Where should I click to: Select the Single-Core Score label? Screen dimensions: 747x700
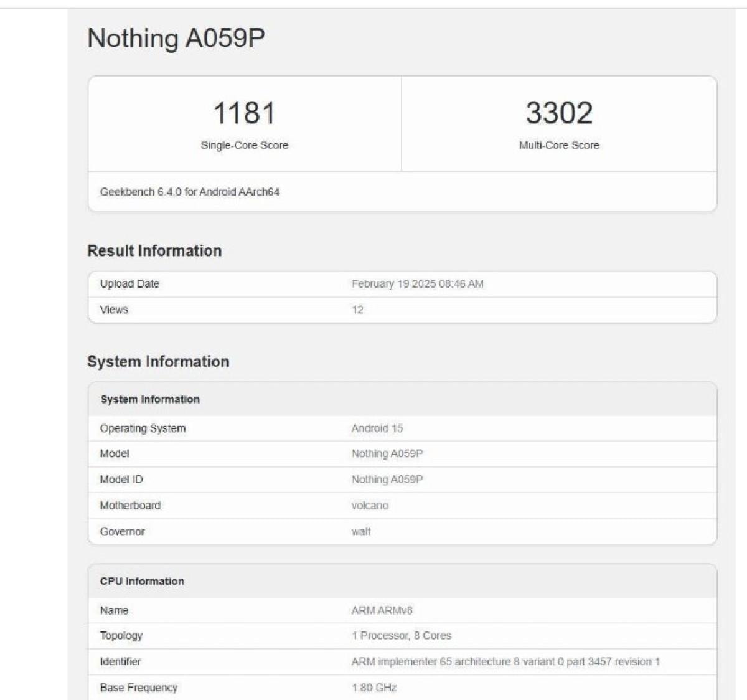pos(244,146)
